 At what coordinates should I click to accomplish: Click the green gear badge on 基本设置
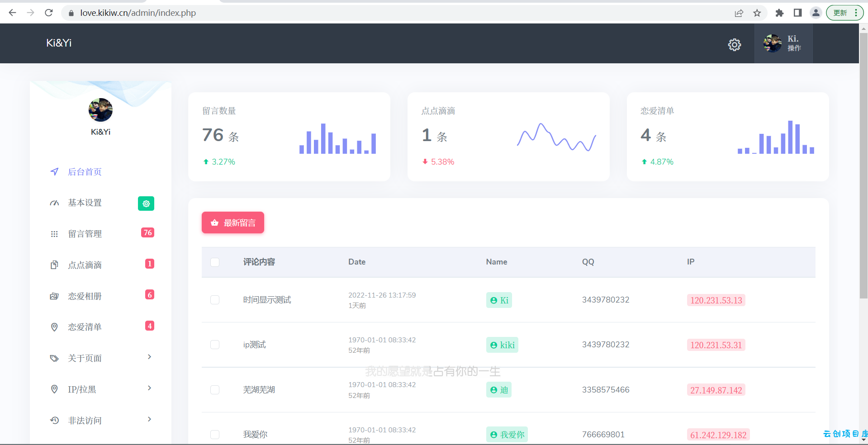pyautogui.click(x=146, y=204)
